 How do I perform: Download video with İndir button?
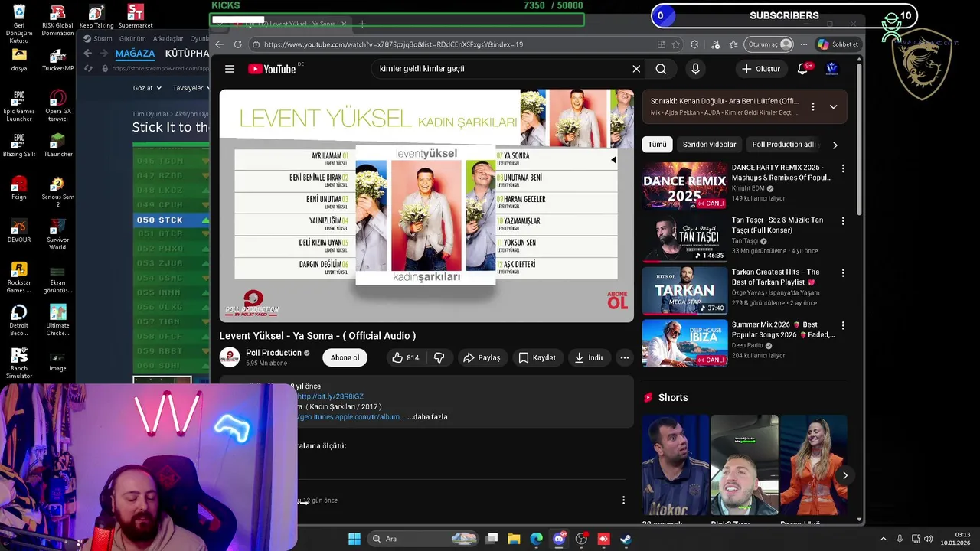click(x=589, y=357)
